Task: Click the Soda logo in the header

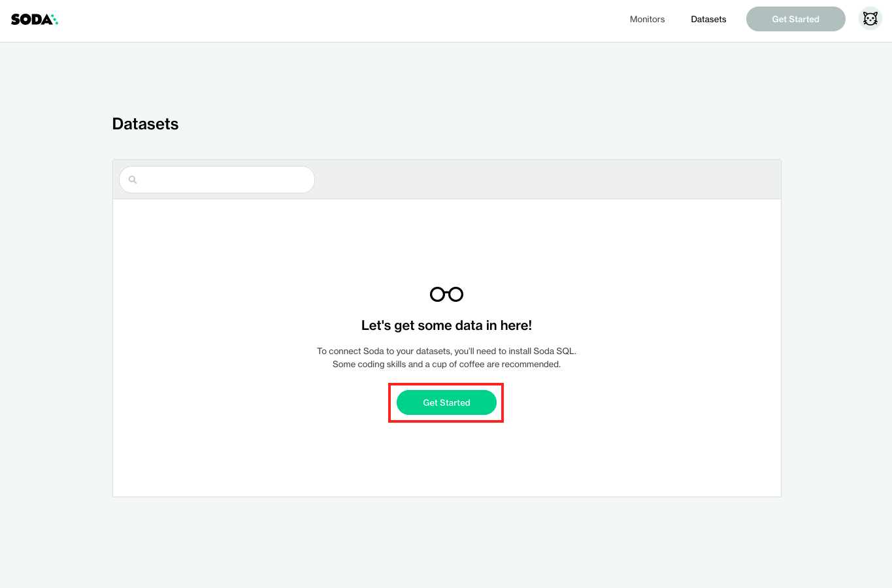Action: click(x=31, y=20)
